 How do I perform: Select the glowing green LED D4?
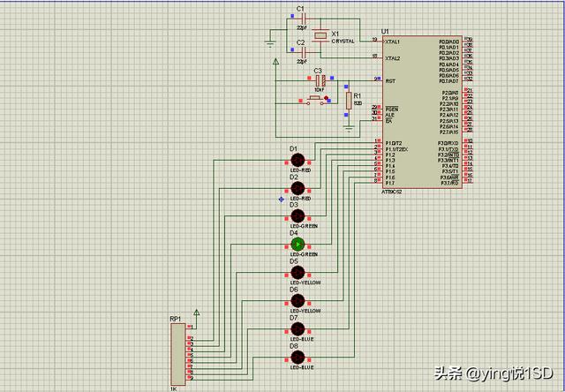coord(298,245)
